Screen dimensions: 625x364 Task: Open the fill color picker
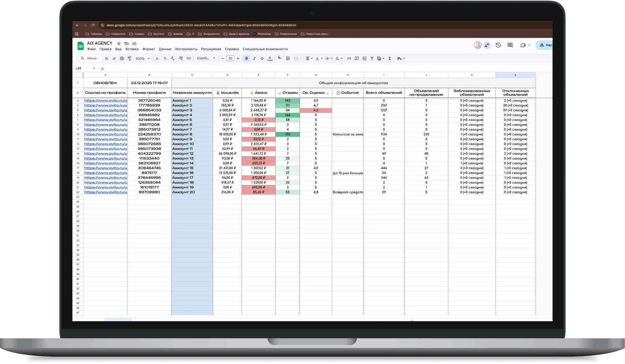coord(279,58)
